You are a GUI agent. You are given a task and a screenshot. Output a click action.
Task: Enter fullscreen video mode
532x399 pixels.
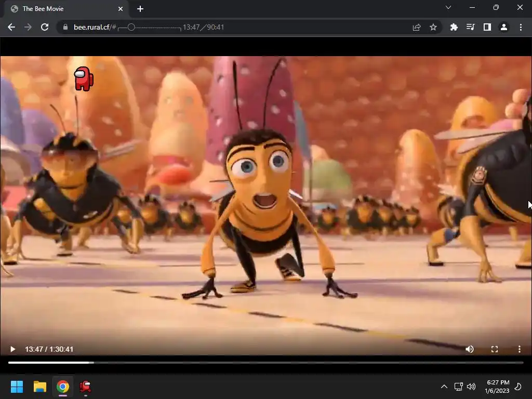tap(495, 349)
